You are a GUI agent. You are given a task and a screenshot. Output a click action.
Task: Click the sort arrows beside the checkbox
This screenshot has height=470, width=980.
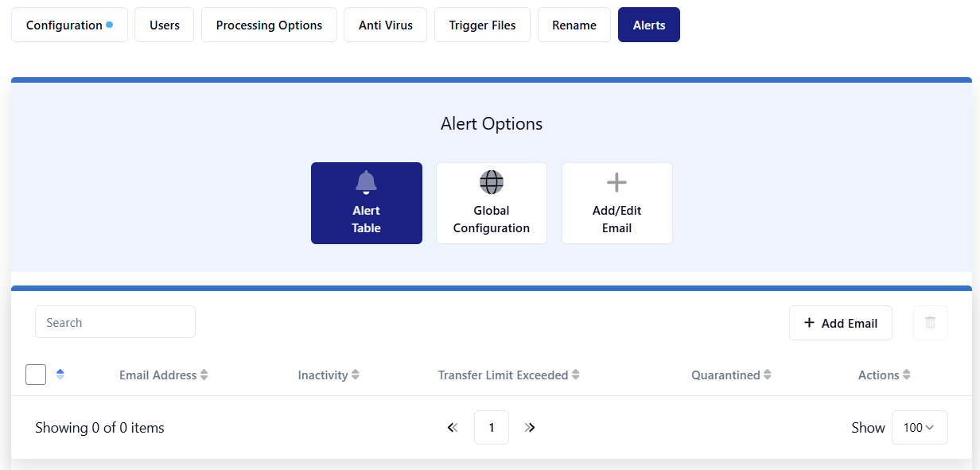coord(60,375)
